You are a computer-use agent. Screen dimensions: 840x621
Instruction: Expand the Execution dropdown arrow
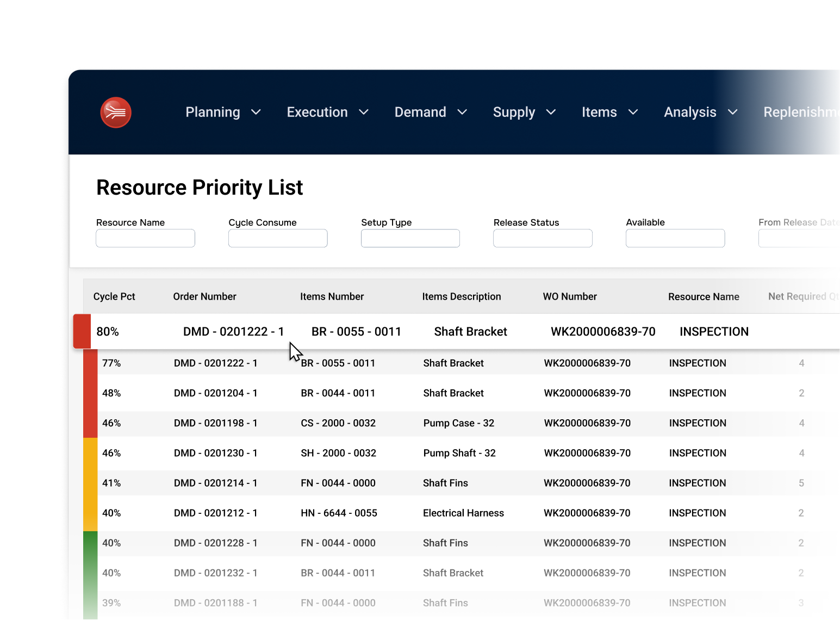(x=364, y=112)
